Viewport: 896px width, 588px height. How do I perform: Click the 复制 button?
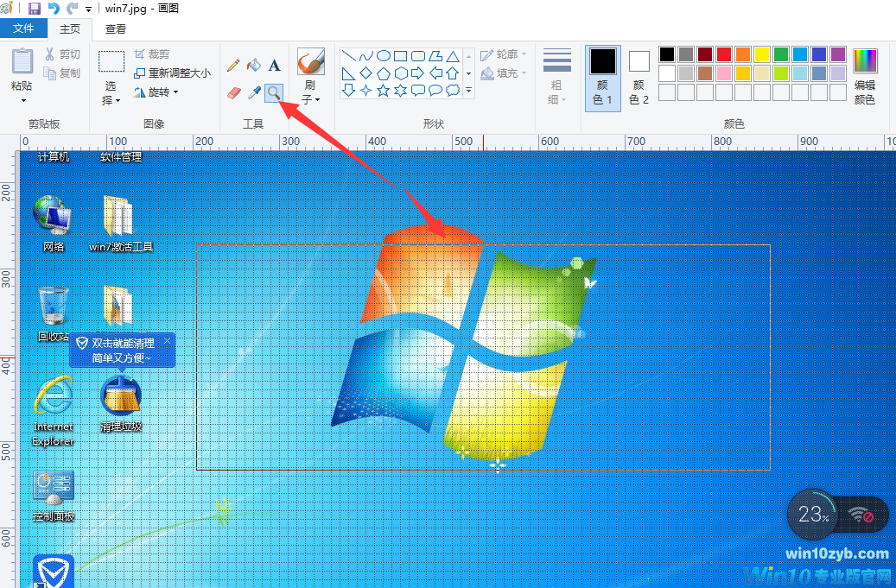pyautogui.click(x=62, y=73)
